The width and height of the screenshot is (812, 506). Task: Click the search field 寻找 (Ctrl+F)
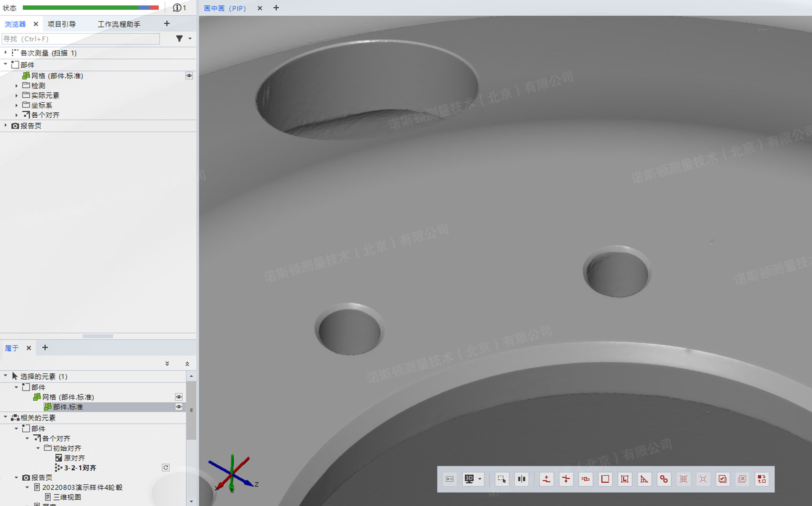81,39
